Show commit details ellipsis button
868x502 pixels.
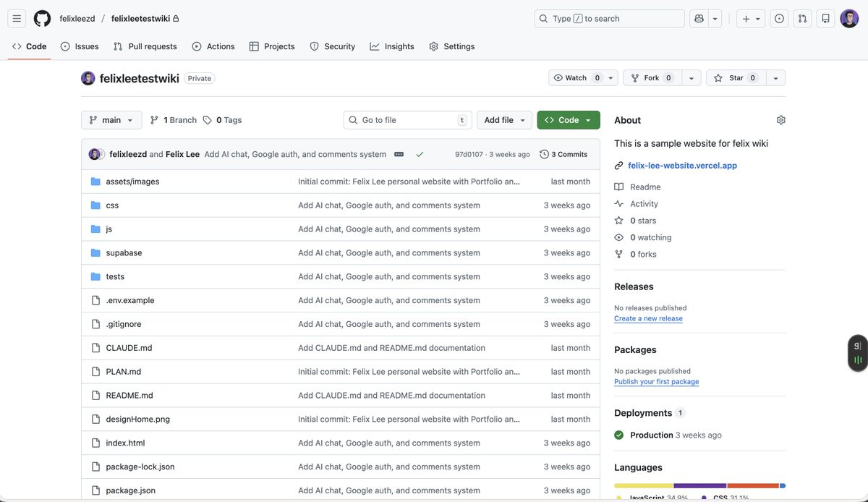tap(399, 154)
